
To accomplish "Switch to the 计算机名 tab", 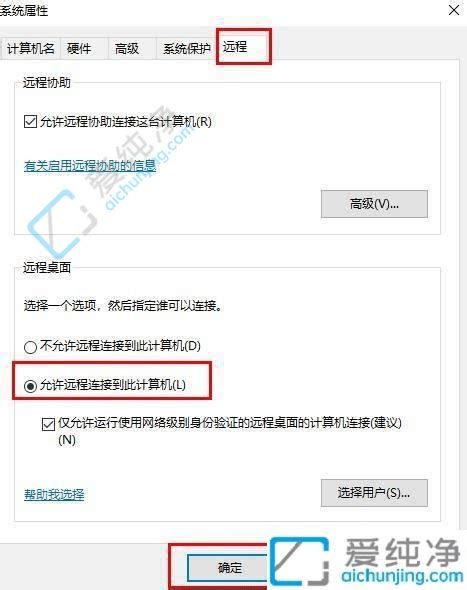I will click(30, 49).
